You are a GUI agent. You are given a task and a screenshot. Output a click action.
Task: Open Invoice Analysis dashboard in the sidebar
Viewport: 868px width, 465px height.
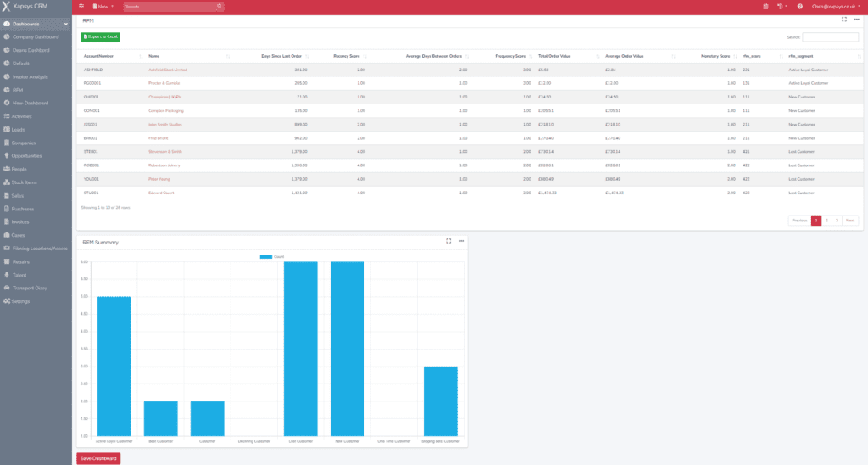tap(30, 77)
